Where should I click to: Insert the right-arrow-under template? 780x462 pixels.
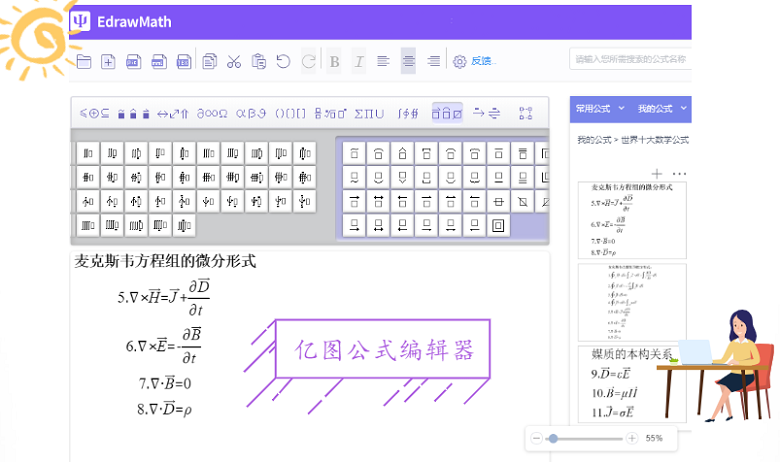pyautogui.click(x=354, y=226)
